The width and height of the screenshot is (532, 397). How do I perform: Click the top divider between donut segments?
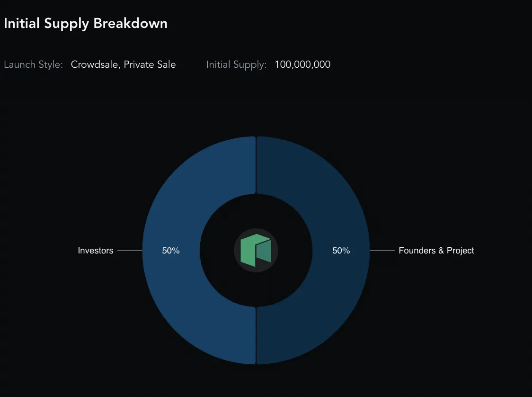[256, 165]
